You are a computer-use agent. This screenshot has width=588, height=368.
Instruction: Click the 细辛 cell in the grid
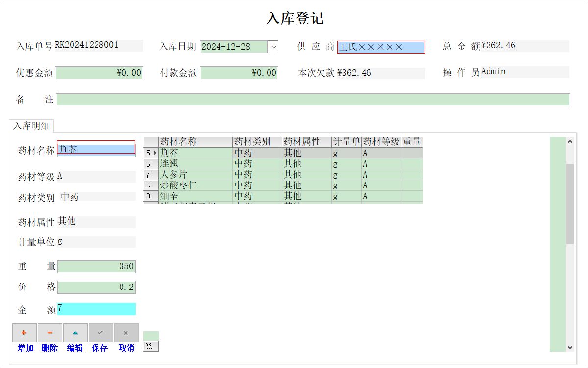click(x=196, y=196)
